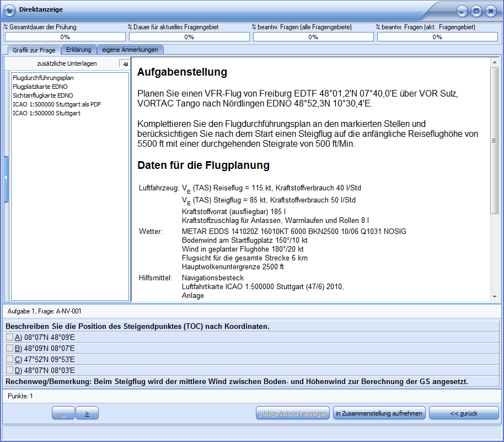The width and height of the screenshot is (504, 442).
Task: Go to previous question with < button
Action: (63, 413)
